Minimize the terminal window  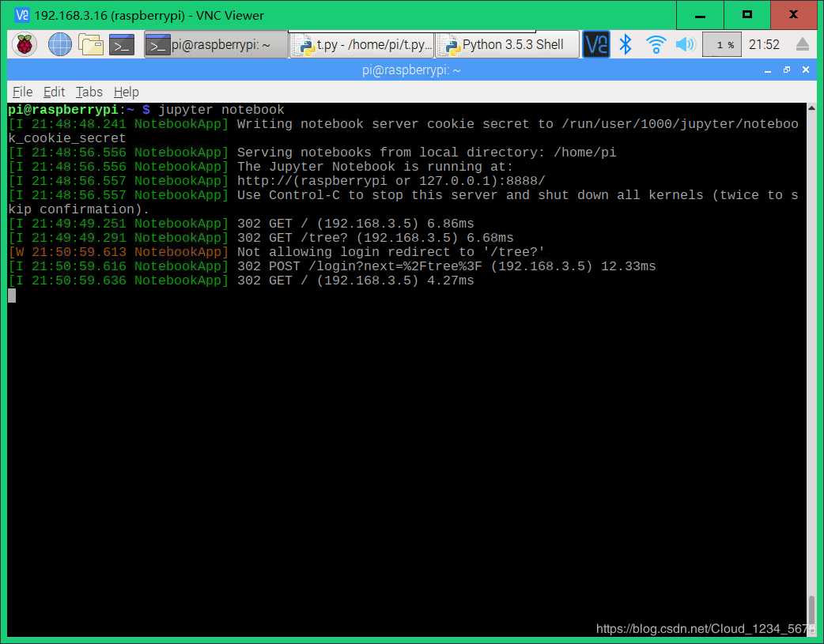[768, 70]
